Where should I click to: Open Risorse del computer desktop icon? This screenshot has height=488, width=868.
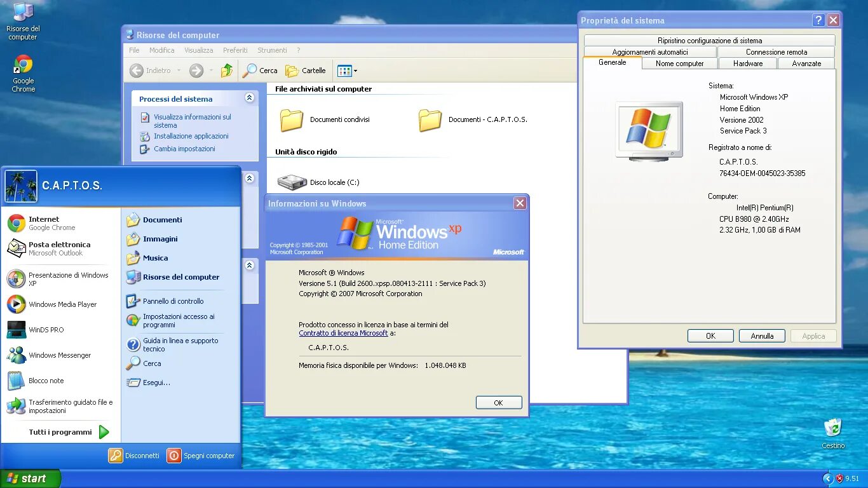click(24, 22)
